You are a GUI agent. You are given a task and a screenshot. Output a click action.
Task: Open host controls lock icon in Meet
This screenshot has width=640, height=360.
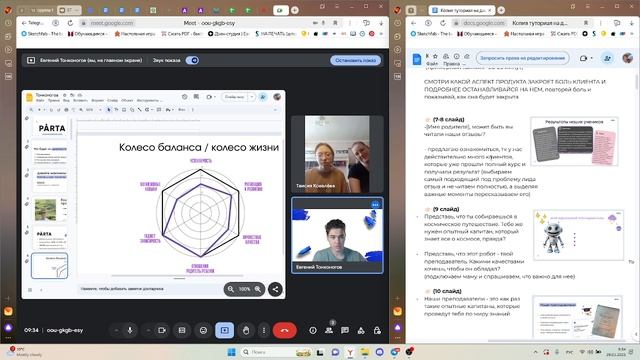pyautogui.click(x=377, y=330)
